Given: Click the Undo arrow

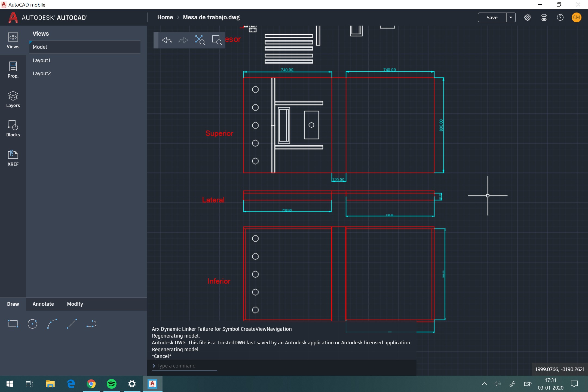Looking at the screenshot, I should point(167,40).
